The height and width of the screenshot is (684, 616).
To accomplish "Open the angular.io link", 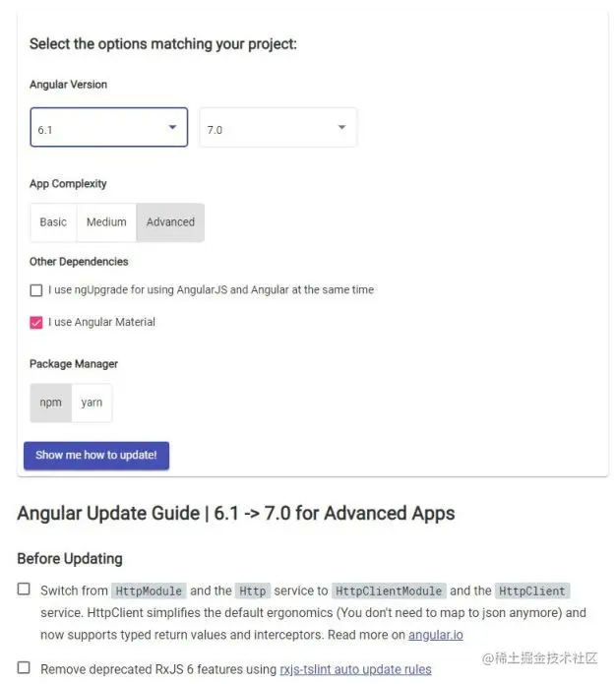I will pos(435,635).
